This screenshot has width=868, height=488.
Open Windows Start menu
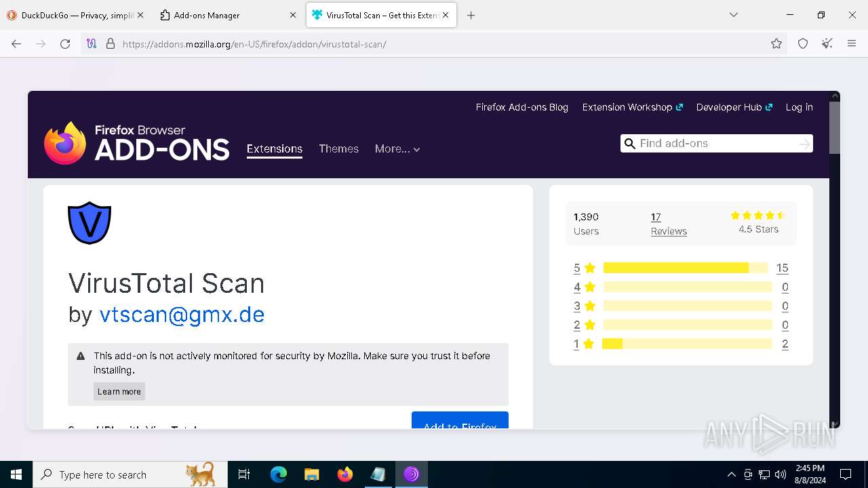pos(16,474)
